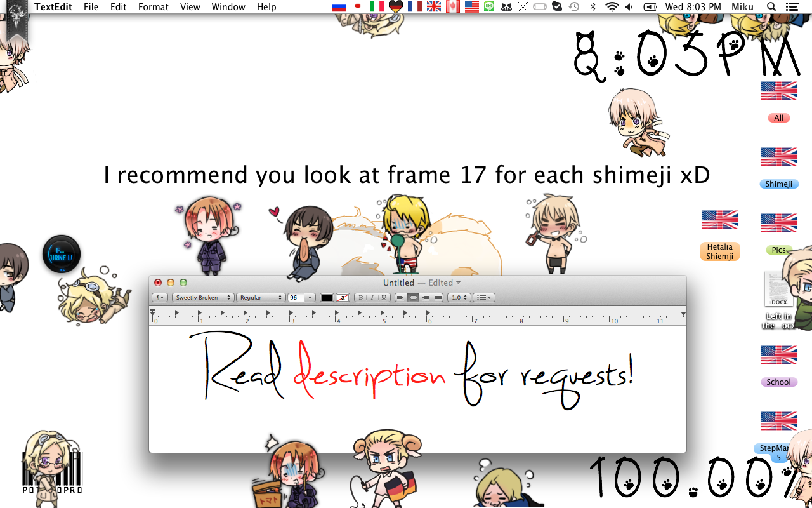Toggle underline formatting in TextEdit toolbar
Image resolution: width=812 pixels, height=508 pixels.
383,297
